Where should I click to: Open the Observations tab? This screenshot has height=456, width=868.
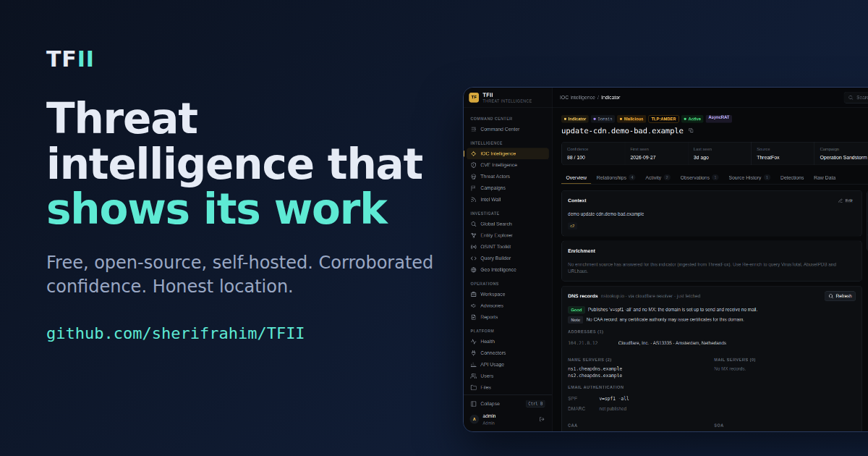pyautogui.click(x=699, y=177)
